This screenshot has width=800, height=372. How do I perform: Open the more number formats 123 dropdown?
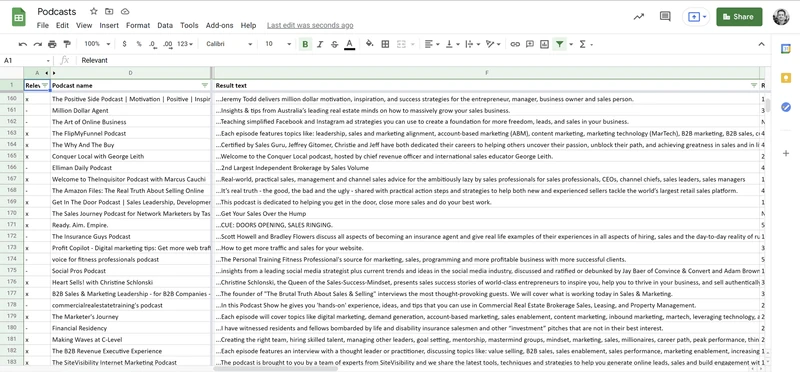pos(185,44)
